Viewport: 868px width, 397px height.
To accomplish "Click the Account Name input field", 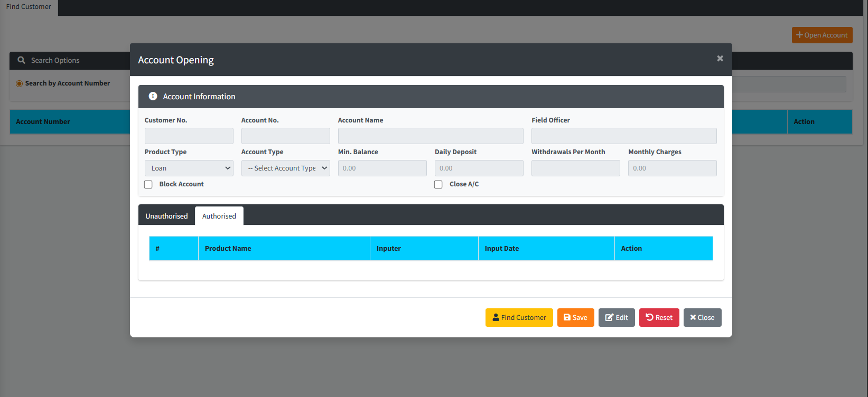I will (430, 136).
